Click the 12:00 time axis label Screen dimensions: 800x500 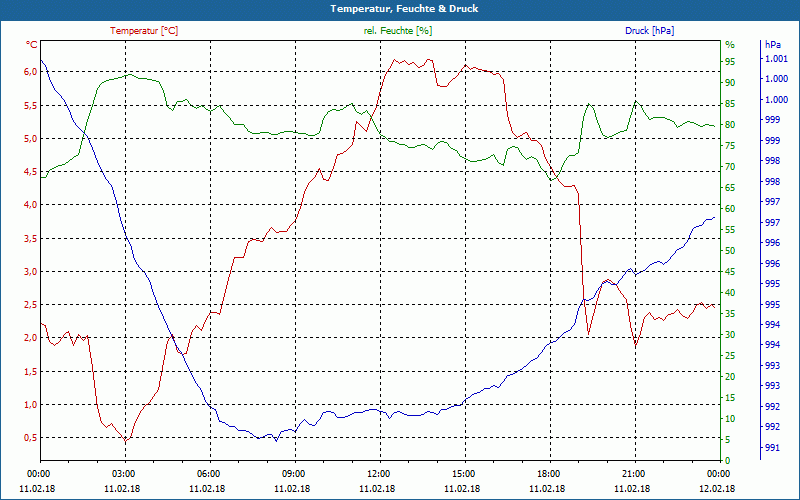pos(380,473)
